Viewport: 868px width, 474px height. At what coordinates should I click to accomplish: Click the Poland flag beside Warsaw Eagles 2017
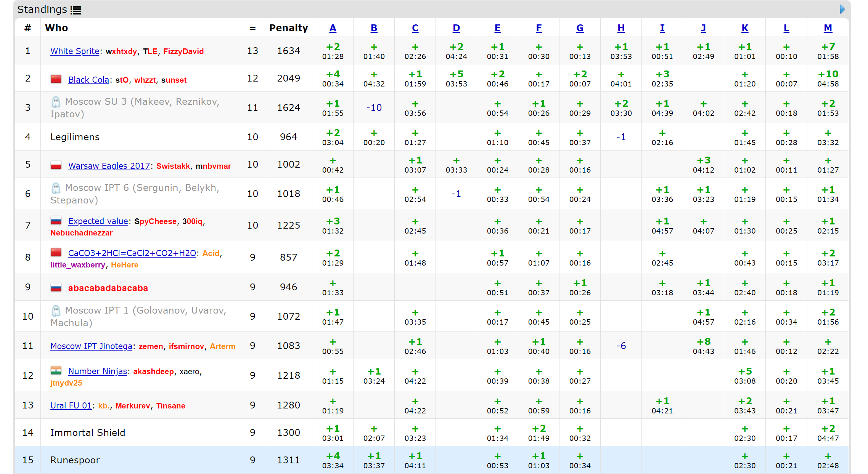(56, 166)
